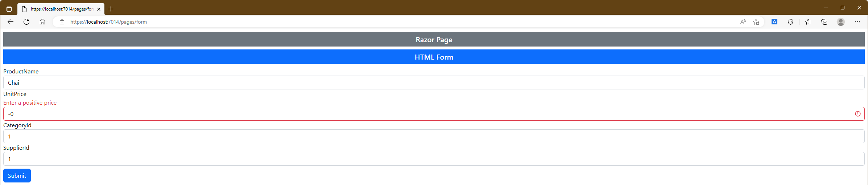This screenshot has height=185, width=868.
Task: Click the UnitPrice label
Action: tap(15, 94)
